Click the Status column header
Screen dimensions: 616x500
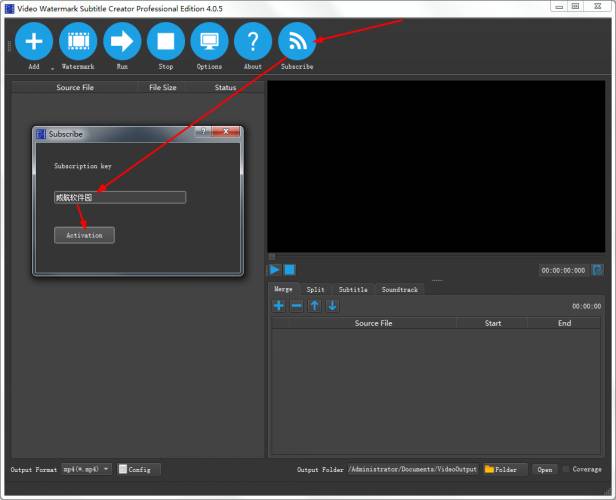pos(226,88)
